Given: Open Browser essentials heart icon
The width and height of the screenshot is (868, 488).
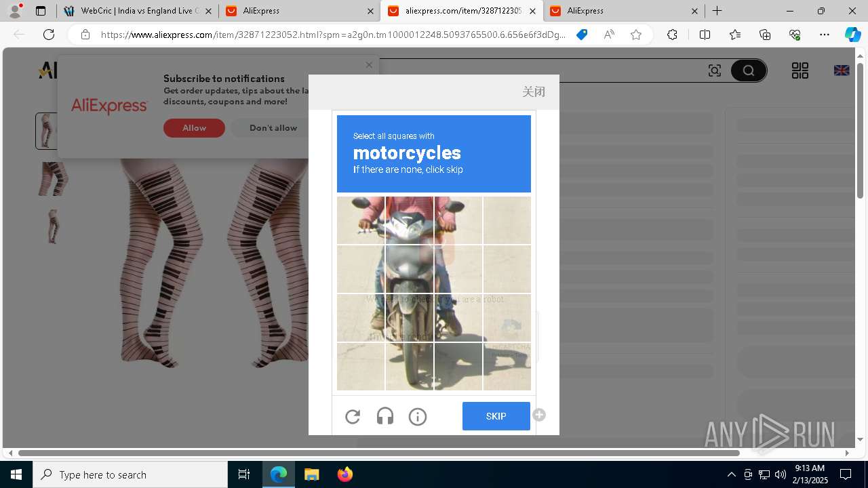Looking at the screenshot, I should 795,35.
